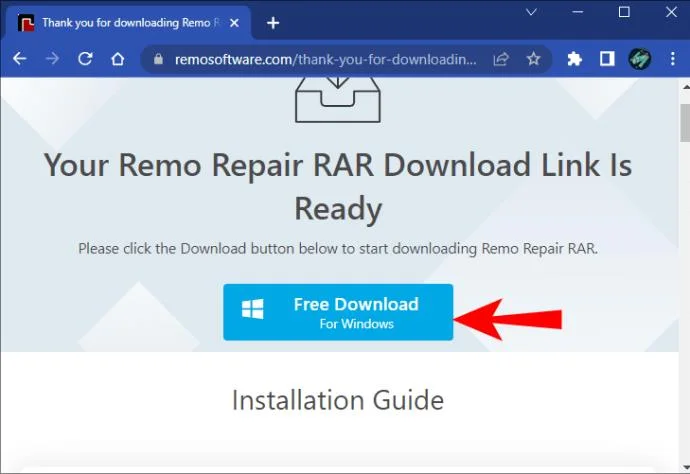Close the Chrome window

pyautogui.click(x=671, y=12)
